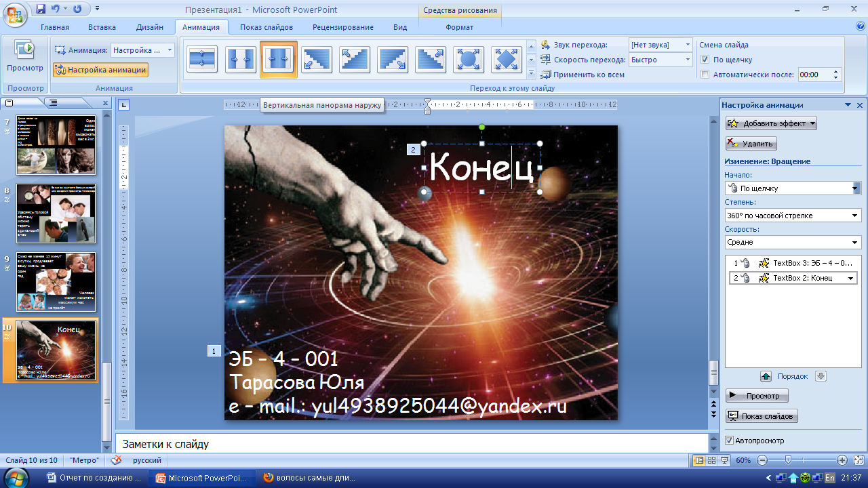This screenshot has height=488, width=868.
Task: Click the Просмотр preview ribbon button
Action: tap(25, 58)
